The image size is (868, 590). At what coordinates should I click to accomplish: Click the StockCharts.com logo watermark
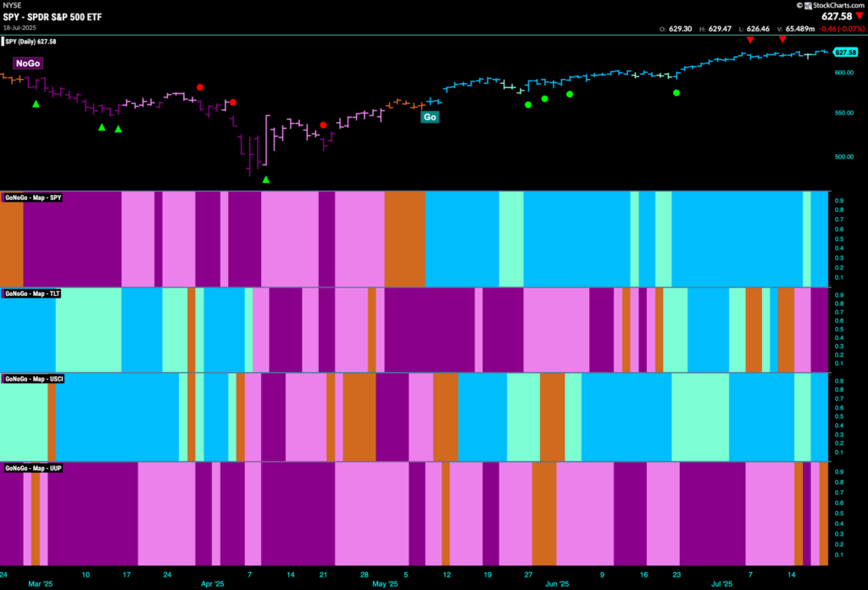coord(831,5)
